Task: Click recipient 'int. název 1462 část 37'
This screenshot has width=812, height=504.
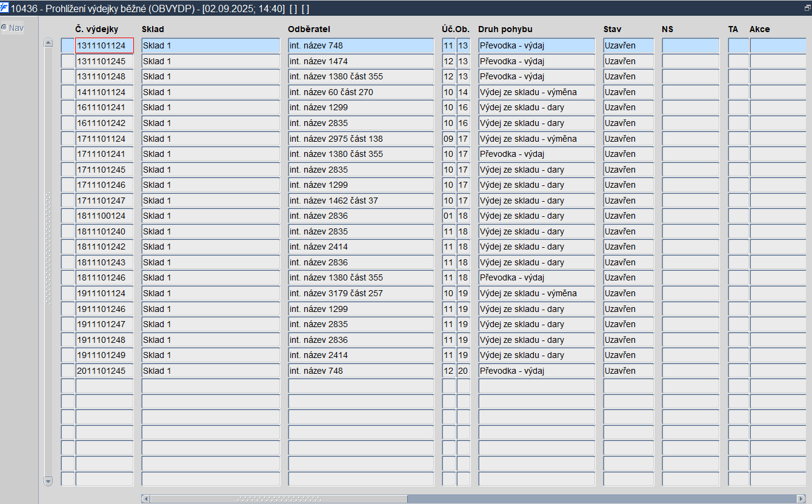Action: (361, 201)
